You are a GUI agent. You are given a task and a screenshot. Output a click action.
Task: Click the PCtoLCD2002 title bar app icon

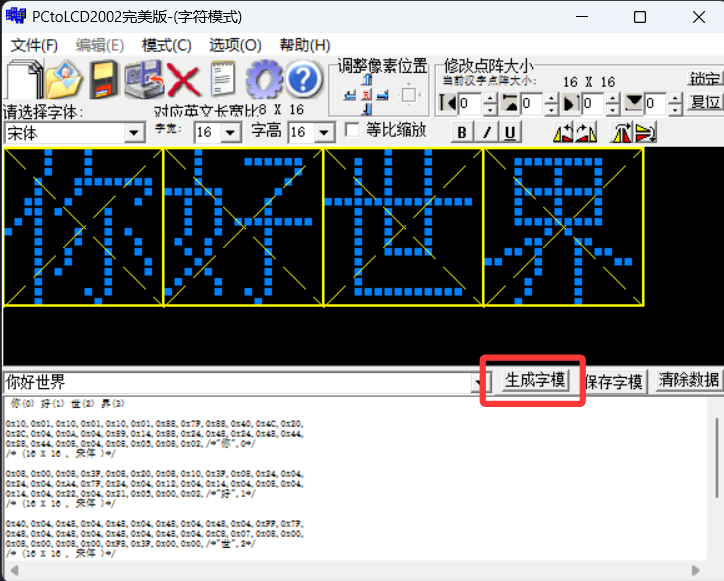[16, 15]
